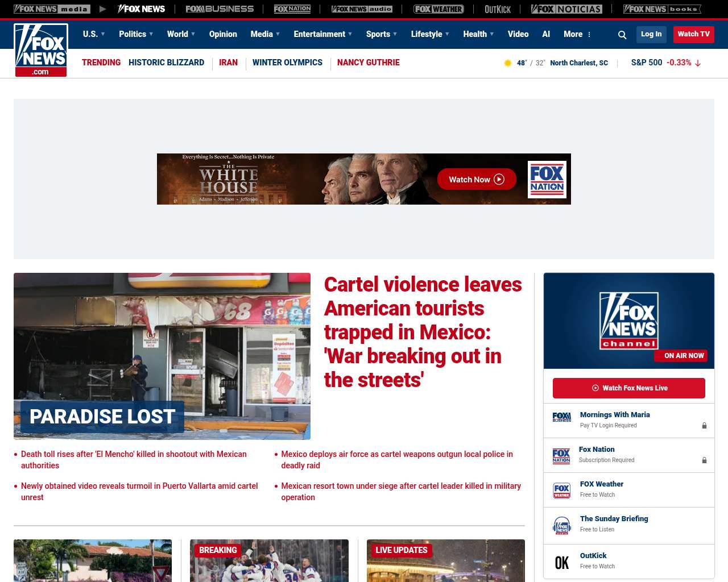This screenshot has width=728, height=582.
Task: Select the HISTORIC BLIZZARD trending topic
Action: (166, 63)
